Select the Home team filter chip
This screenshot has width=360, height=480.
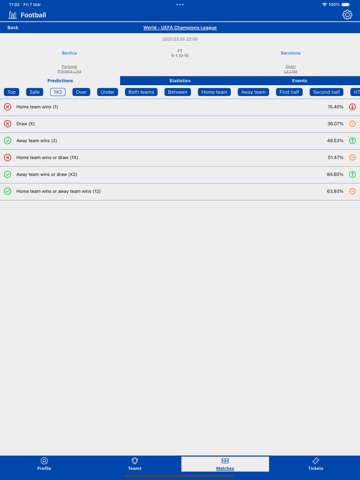click(214, 92)
